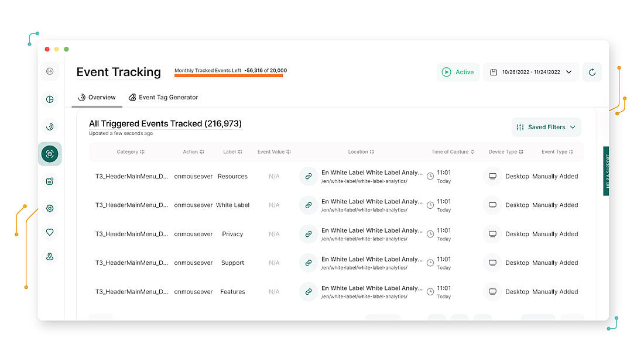Switch to the Event Tag Generator tab
Viewport: 644px width, 362px height.
(163, 97)
